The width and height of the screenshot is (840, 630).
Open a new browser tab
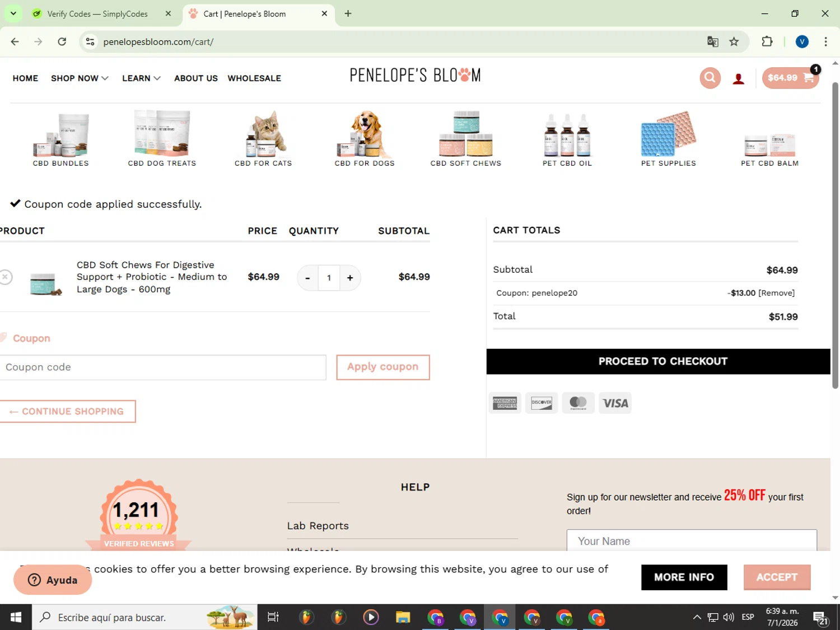(x=348, y=13)
